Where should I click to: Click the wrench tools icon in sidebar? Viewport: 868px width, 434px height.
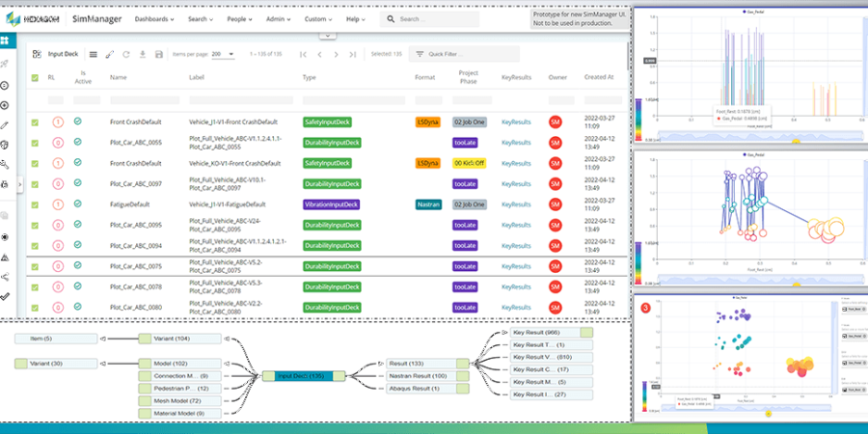point(5,164)
